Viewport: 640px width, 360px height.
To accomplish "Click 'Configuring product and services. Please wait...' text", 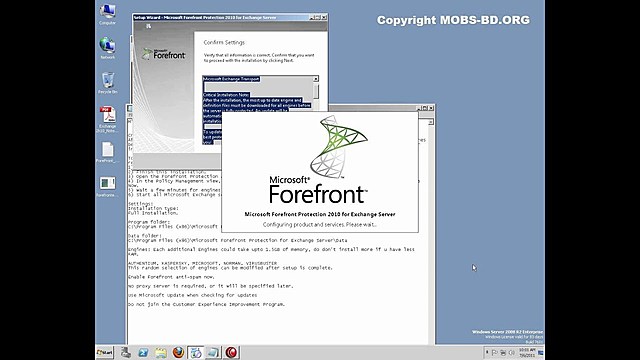I will tap(320, 224).
